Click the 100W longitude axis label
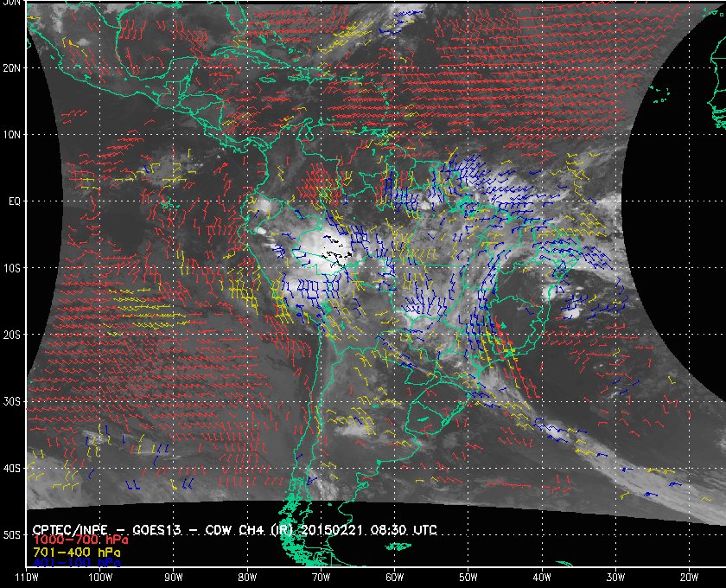Viewport: 726px width, 588px height. pyautogui.click(x=100, y=577)
